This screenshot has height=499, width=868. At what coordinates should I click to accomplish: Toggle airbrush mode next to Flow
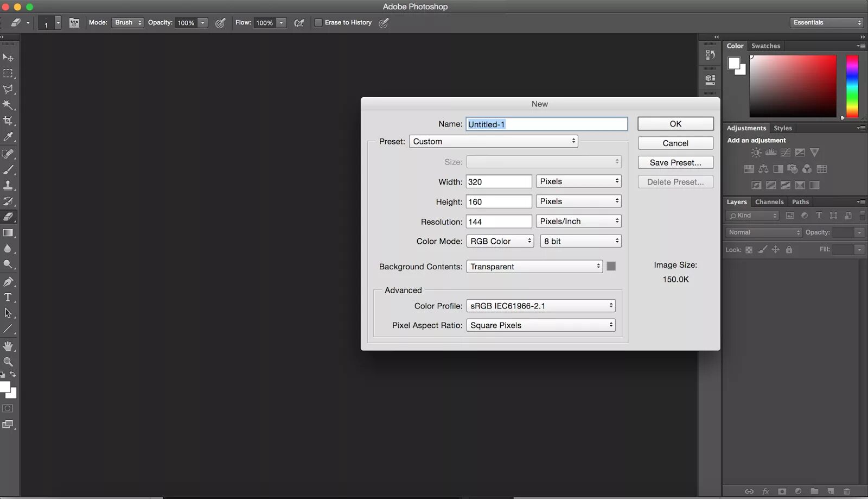click(299, 23)
